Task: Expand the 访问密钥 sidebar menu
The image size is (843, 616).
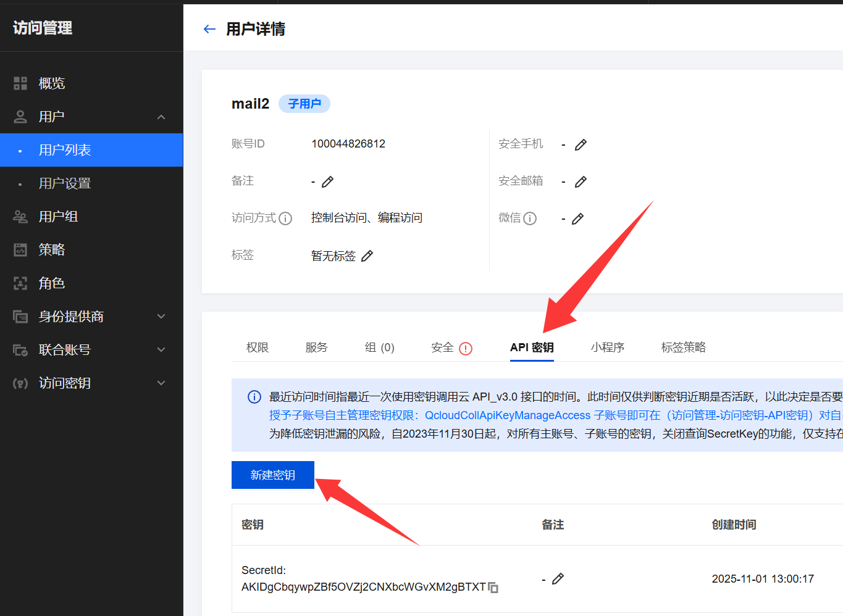Action: [161, 383]
